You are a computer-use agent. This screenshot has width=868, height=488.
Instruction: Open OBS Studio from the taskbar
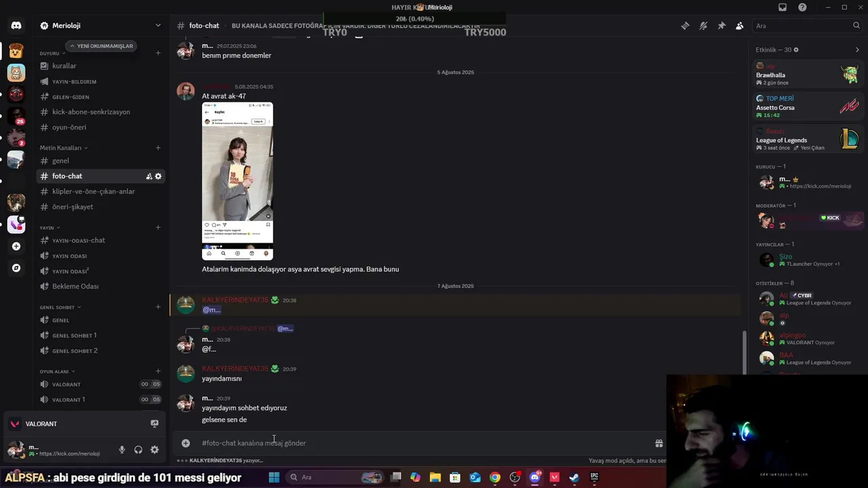[x=515, y=478]
